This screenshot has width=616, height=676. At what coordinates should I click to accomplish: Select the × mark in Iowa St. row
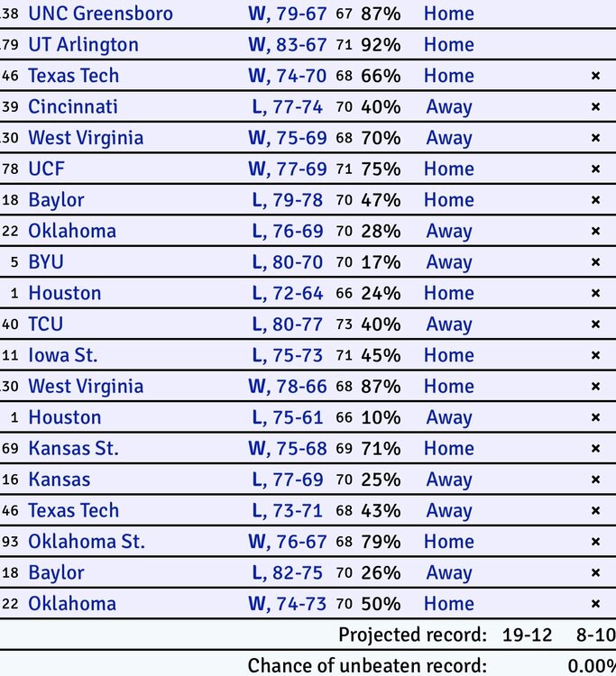595,355
